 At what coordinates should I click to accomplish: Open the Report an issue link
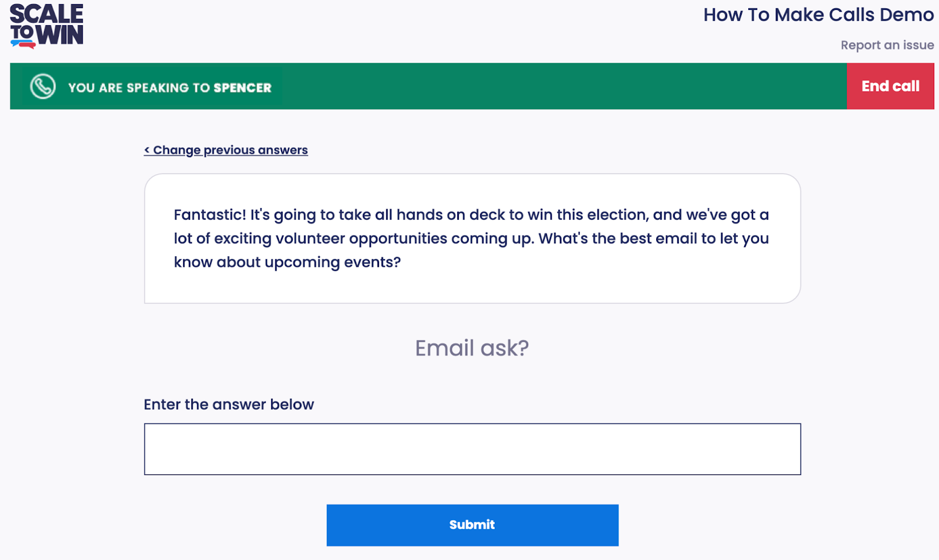click(x=887, y=45)
